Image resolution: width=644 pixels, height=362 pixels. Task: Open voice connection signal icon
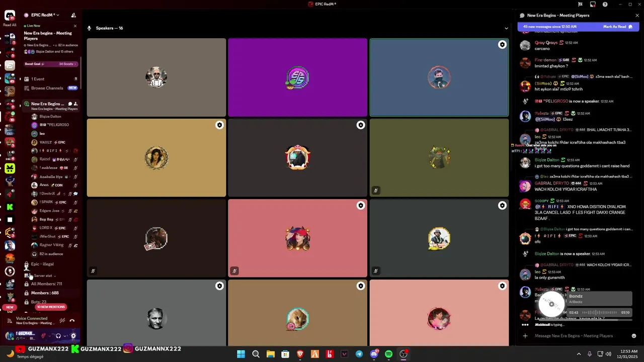10,320
